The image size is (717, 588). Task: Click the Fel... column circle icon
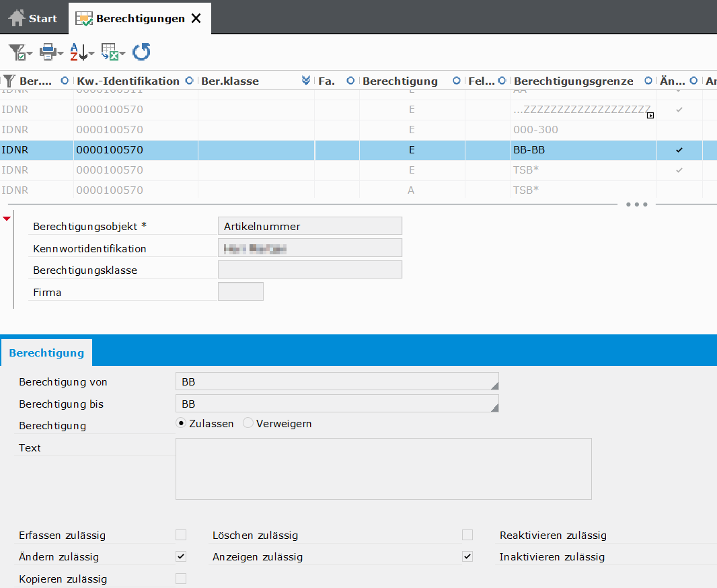pos(502,81)
